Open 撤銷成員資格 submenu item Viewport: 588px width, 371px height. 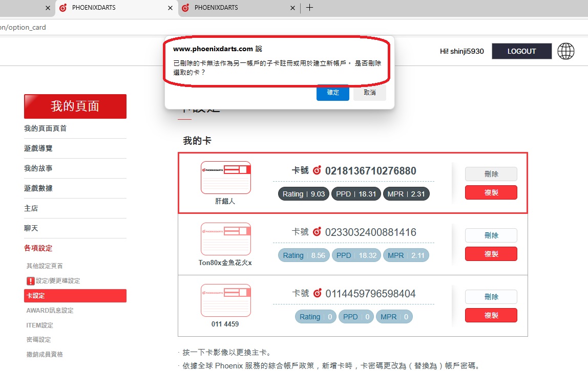pos(45,354)
